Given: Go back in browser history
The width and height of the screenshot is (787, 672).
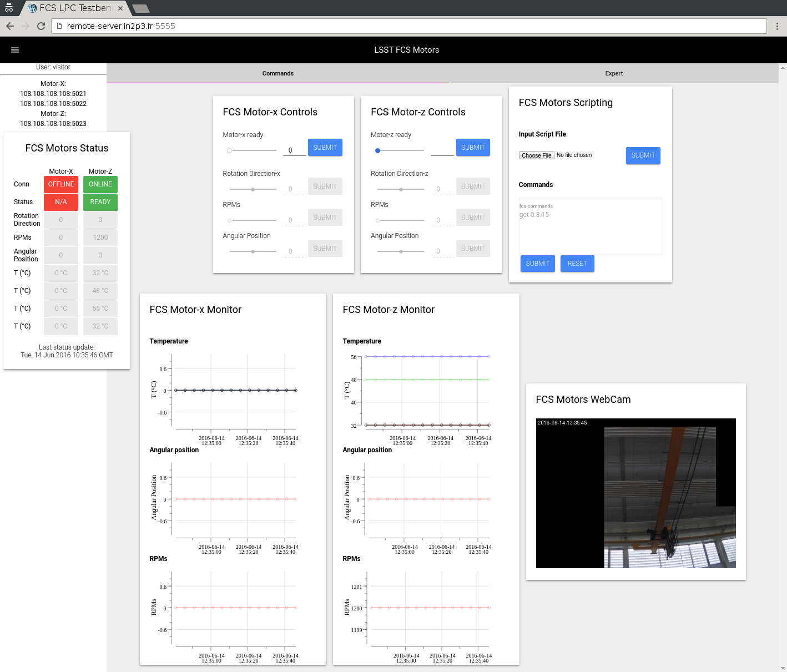Looking at the screenshot, I should tap(10, 26).
